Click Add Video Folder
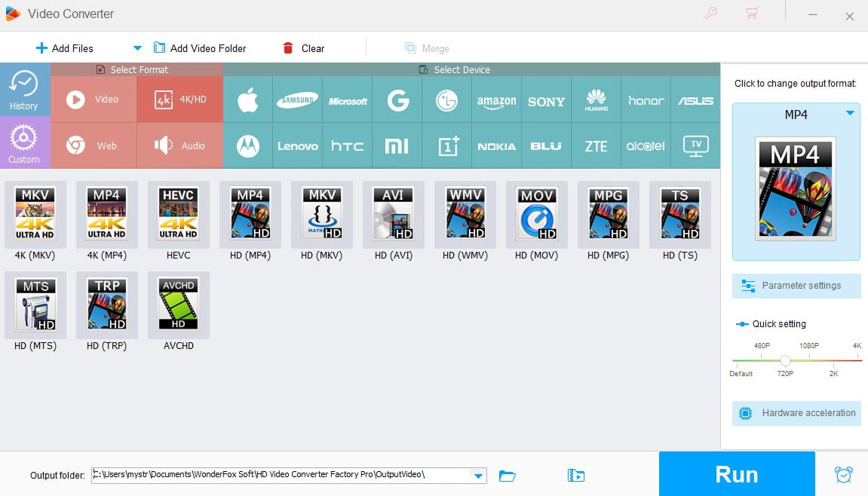Image resolution: width=868 pixels, height=496 pixels. [200, 47]
